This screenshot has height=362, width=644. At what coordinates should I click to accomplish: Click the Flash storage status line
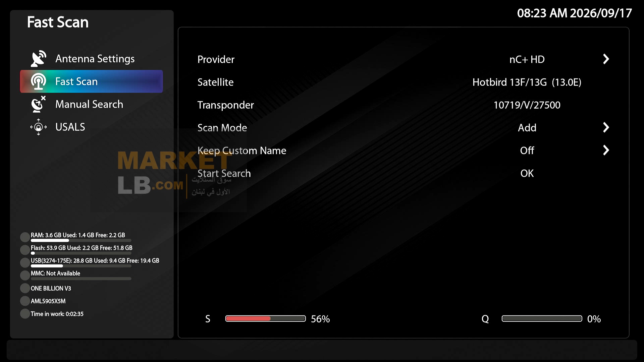82,248
